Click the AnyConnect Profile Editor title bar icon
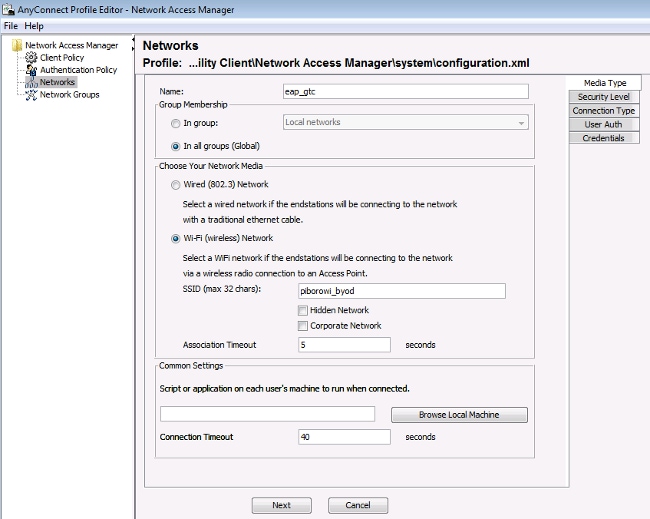 [x=8, y=9]
